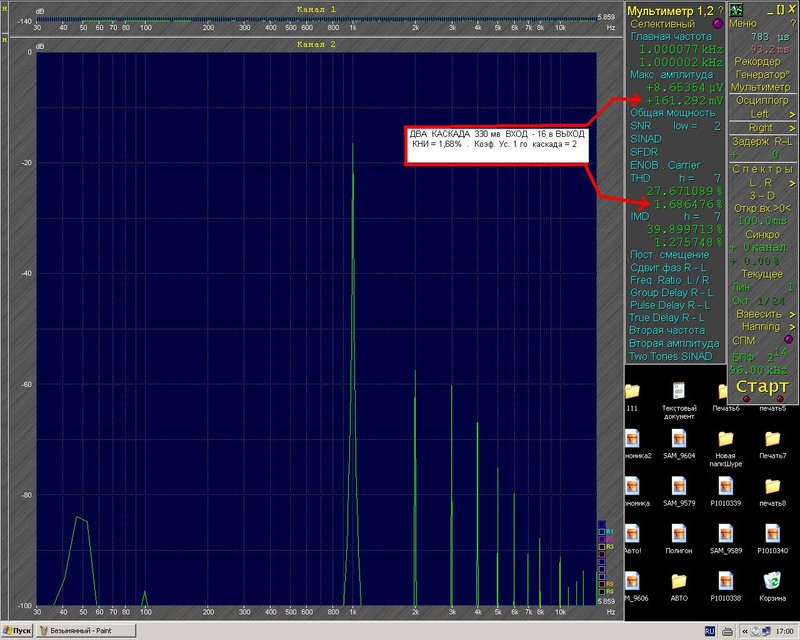
Task: Expand the Left channel arrow
Action: pyautogui.click(x=792, y=114)
